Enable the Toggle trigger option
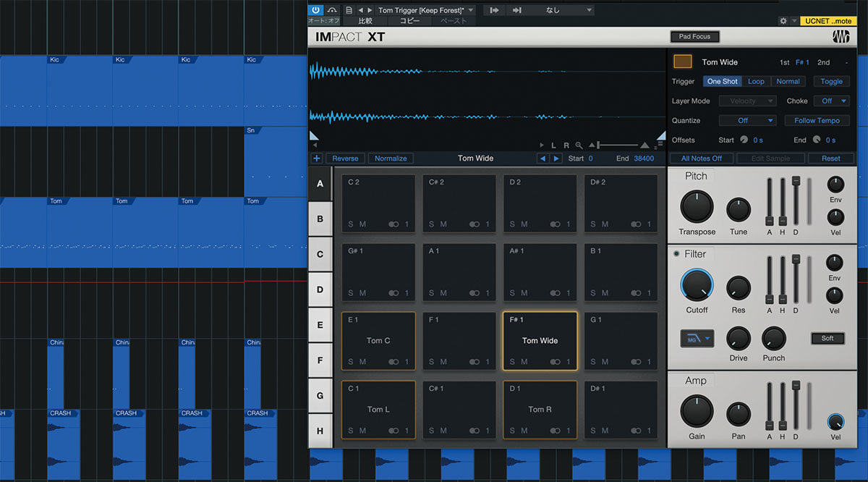The height and width of the screenshot is (482, 868). click(x=831, y=82)
